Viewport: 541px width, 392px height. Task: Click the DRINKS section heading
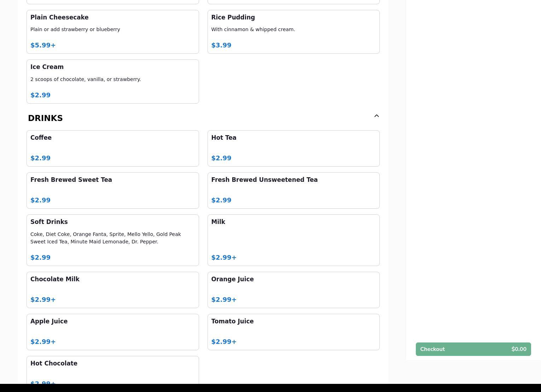click(45, 118)
